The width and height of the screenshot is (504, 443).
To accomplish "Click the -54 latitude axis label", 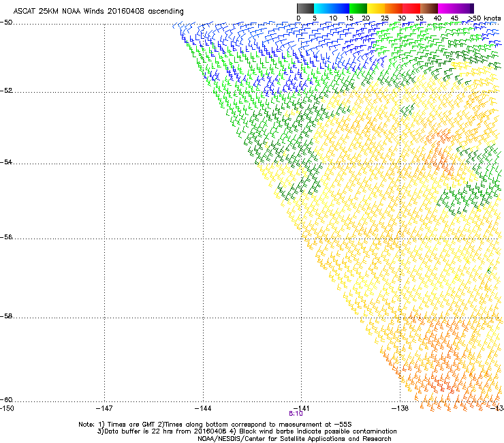I will (x=6, y=162).
